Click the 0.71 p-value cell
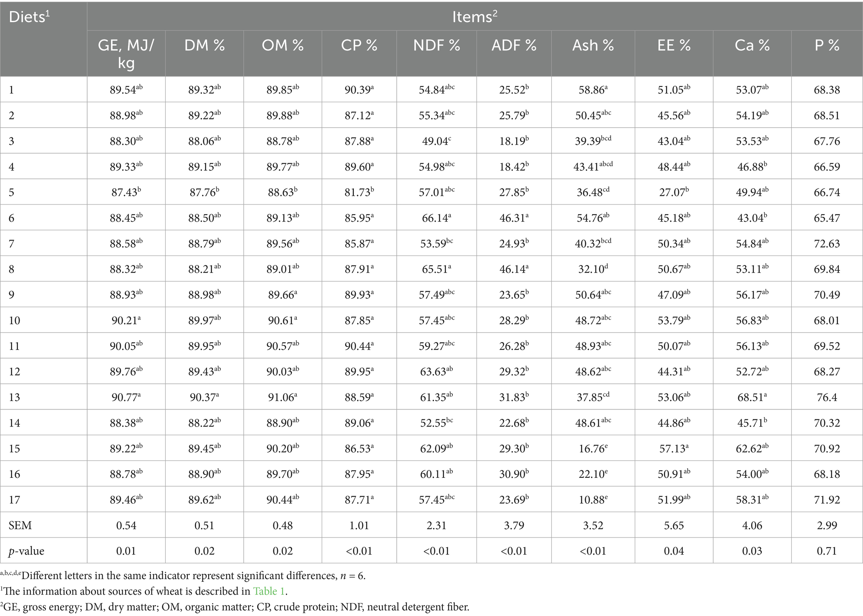Viewport: 863px width, 616px height. pyautogui.click(x=827, y=551)
